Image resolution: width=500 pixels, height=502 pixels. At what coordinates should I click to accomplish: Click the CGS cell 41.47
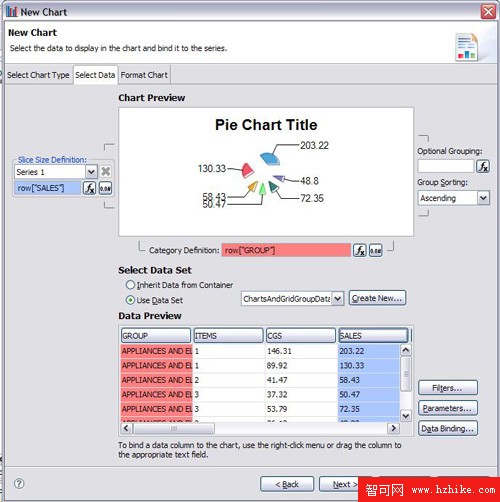(x=301, y=380)
